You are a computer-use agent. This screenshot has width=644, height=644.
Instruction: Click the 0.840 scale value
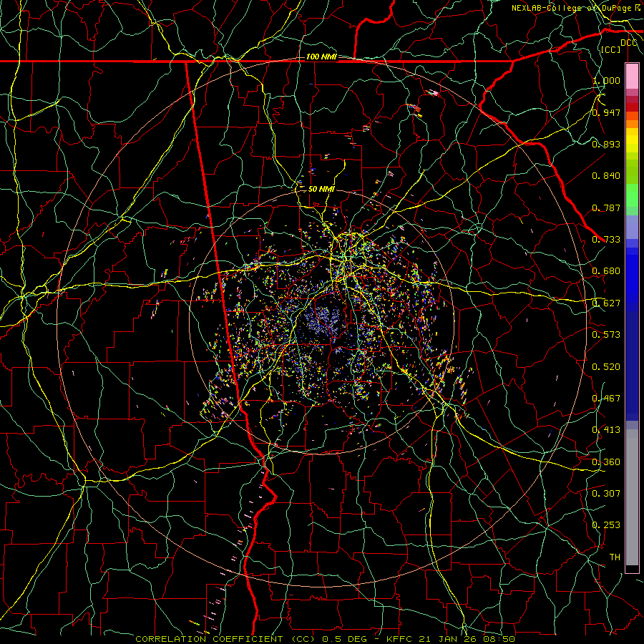pos(606,176)
